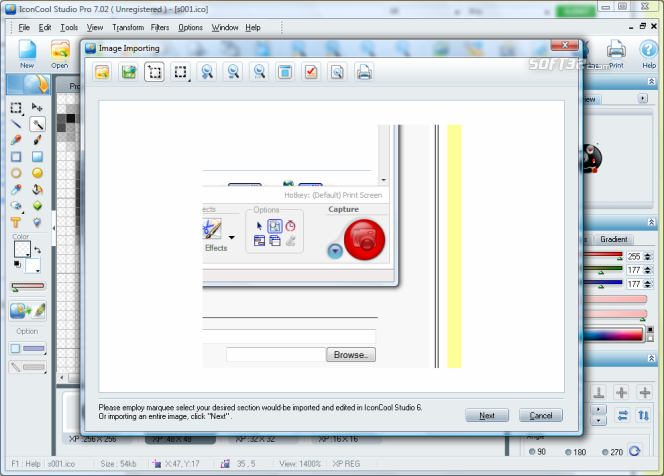Select the paint bucket fill tool
This screenshot has width=664, height=476.
tap(37, 189)
